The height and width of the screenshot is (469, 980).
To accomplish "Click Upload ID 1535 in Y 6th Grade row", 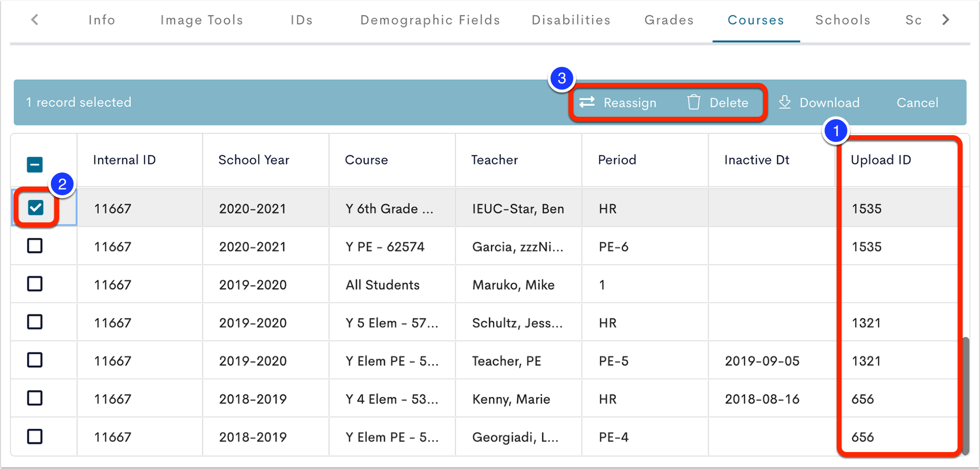I will [x=867, y=209].
